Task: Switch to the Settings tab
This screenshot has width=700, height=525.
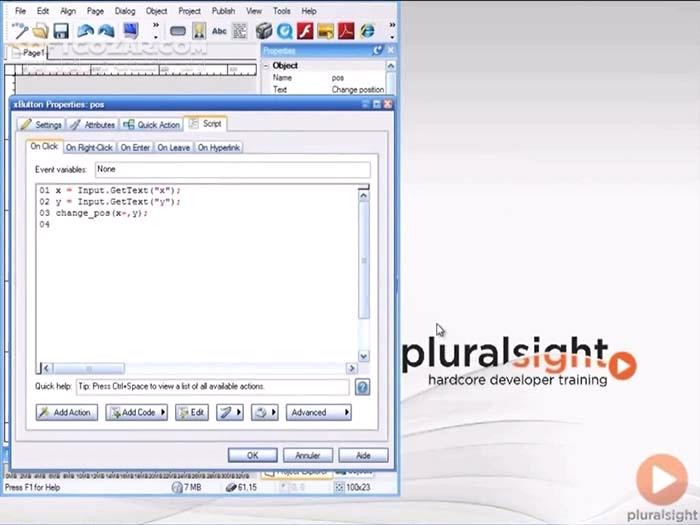Action: tap(41, 125)
